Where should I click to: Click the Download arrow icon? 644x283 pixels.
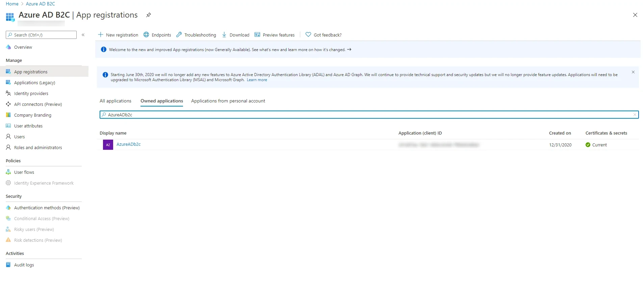[224, 35]
